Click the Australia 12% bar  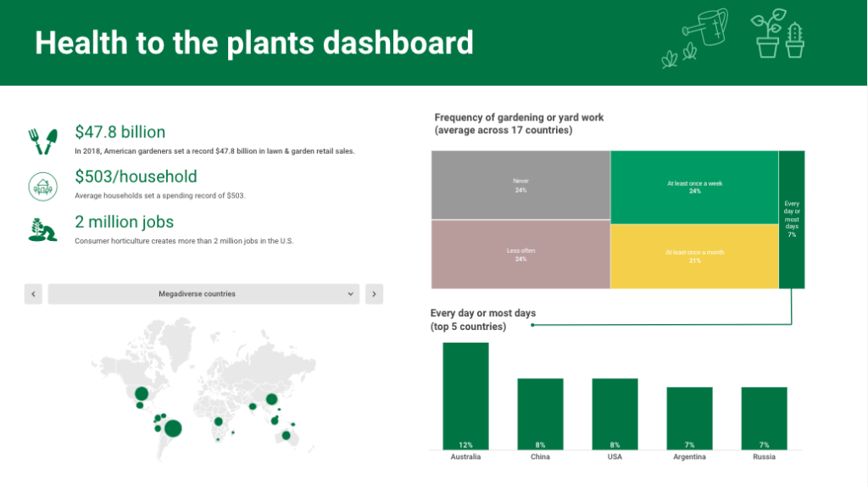[x=465, y=396]
